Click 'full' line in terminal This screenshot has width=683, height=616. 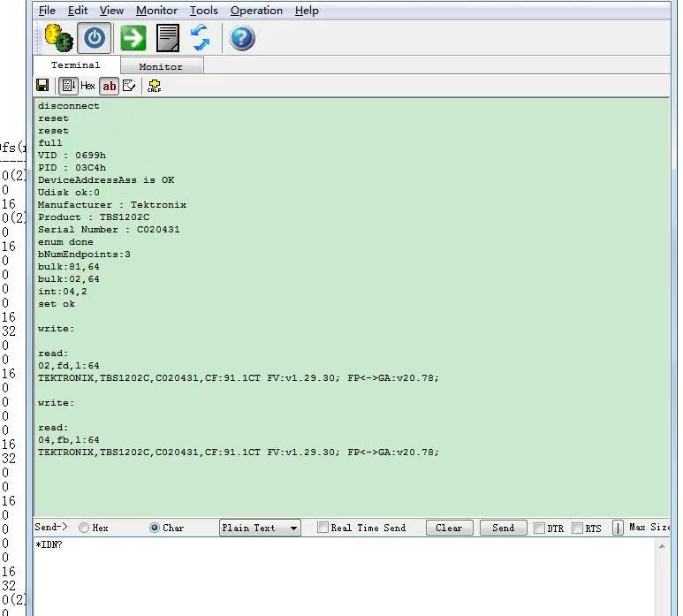[x=50, y=143]
